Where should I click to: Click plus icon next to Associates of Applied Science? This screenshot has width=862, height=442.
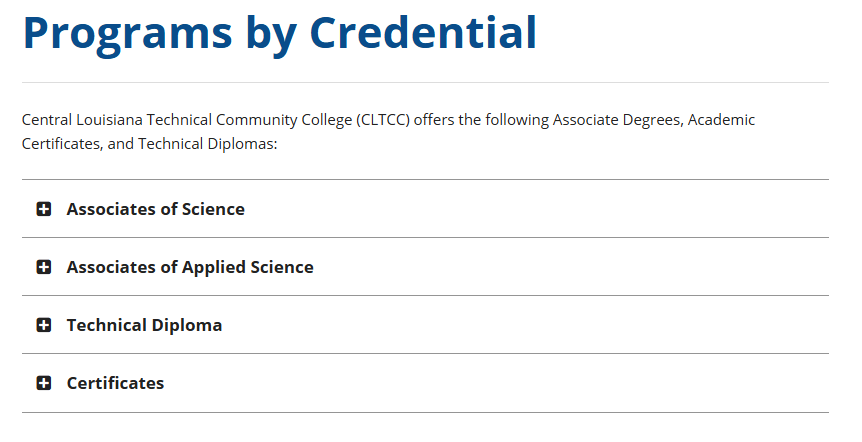[x=43, y=267]
